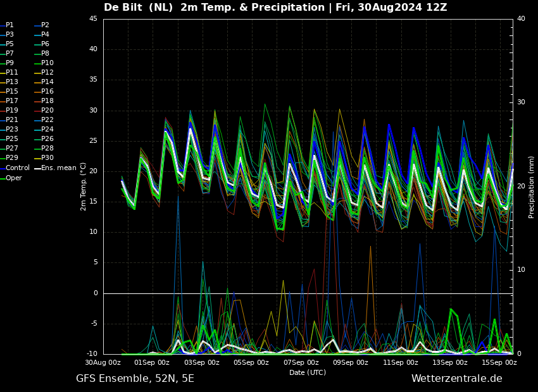
Task: Select the Control legend entry
Action: (15, 168)
